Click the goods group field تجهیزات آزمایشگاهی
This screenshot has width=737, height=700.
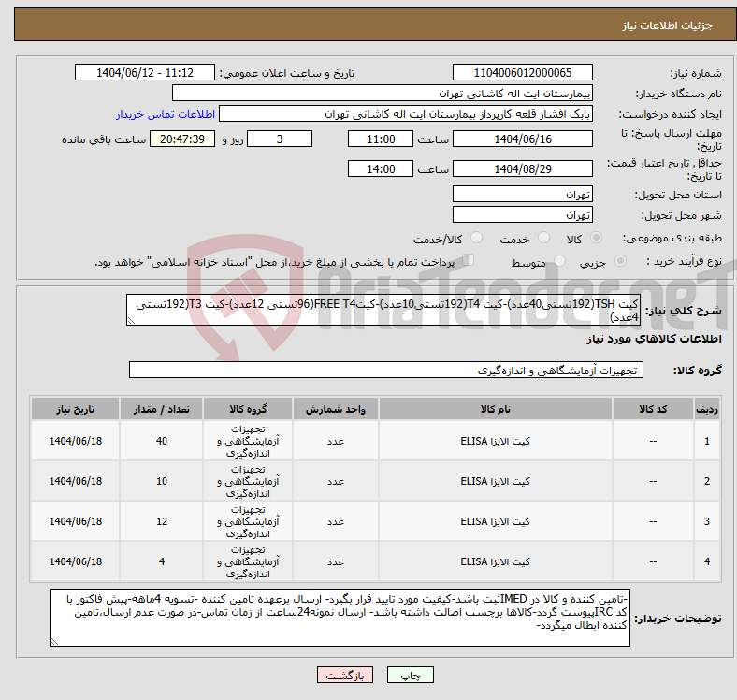[x=386, y=370]
